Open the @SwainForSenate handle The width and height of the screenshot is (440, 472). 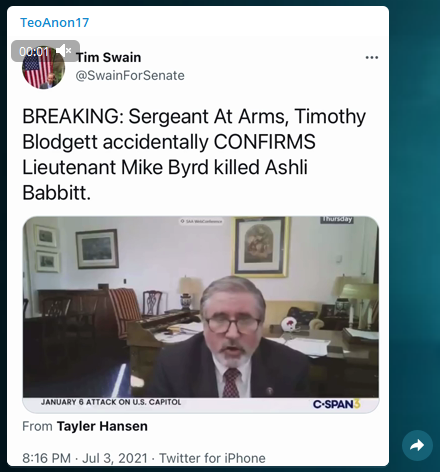(130, 76)
